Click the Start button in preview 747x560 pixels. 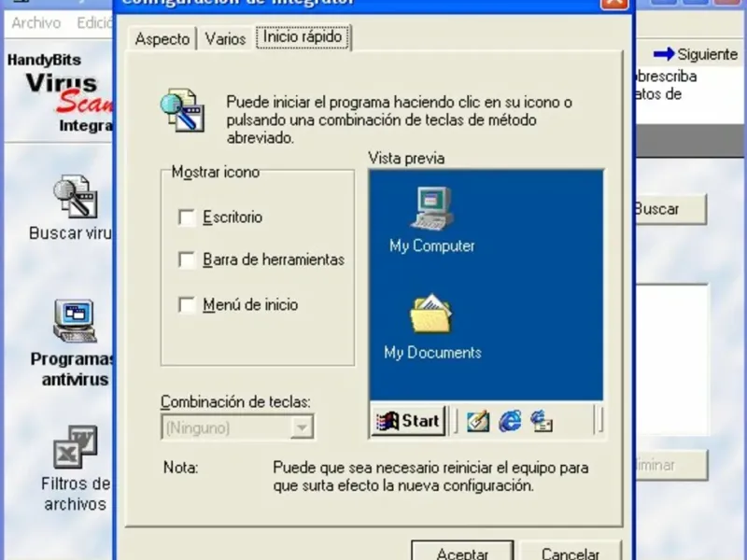pos(408,421)
